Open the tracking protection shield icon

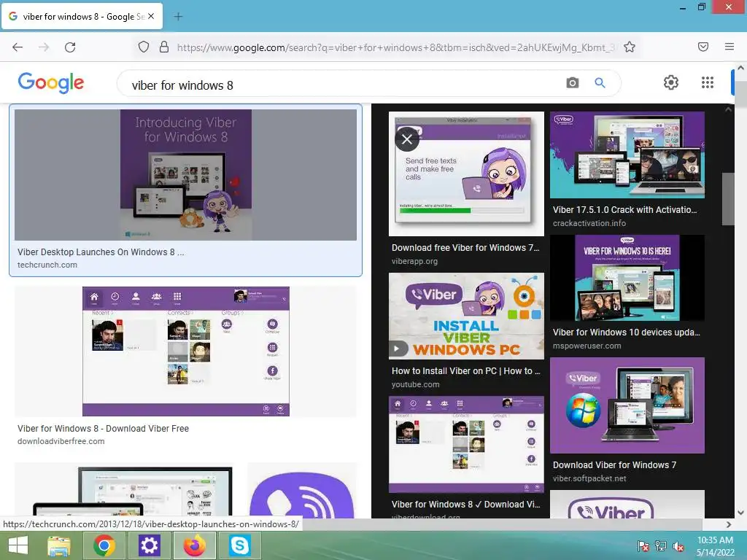(144, 47)
